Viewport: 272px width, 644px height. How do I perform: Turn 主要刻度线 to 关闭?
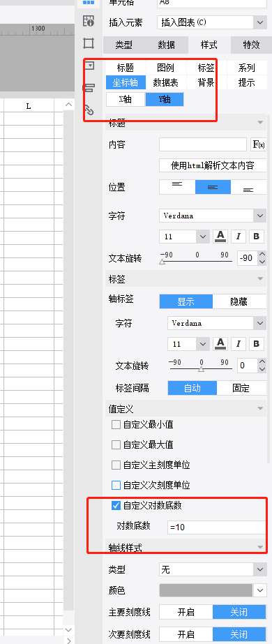(x=239, y=613)
